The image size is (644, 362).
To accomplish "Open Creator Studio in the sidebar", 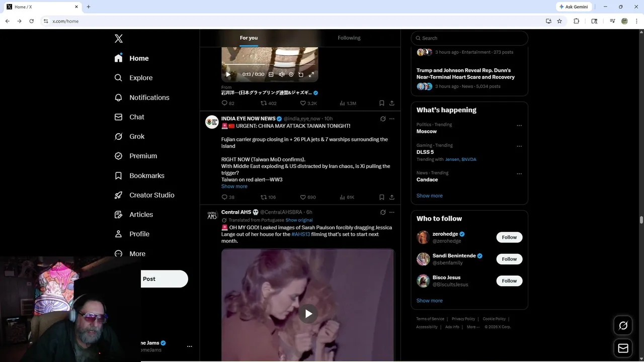I will [144, 195].
